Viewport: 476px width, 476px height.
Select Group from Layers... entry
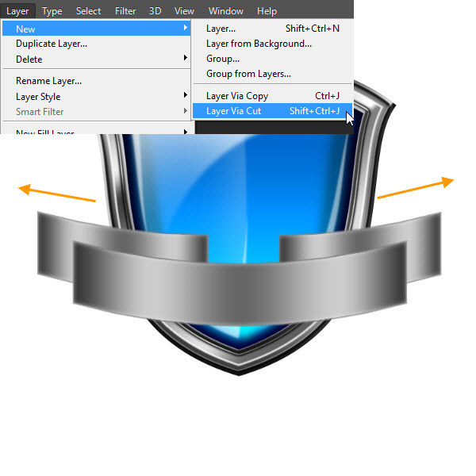coord(248,74)
